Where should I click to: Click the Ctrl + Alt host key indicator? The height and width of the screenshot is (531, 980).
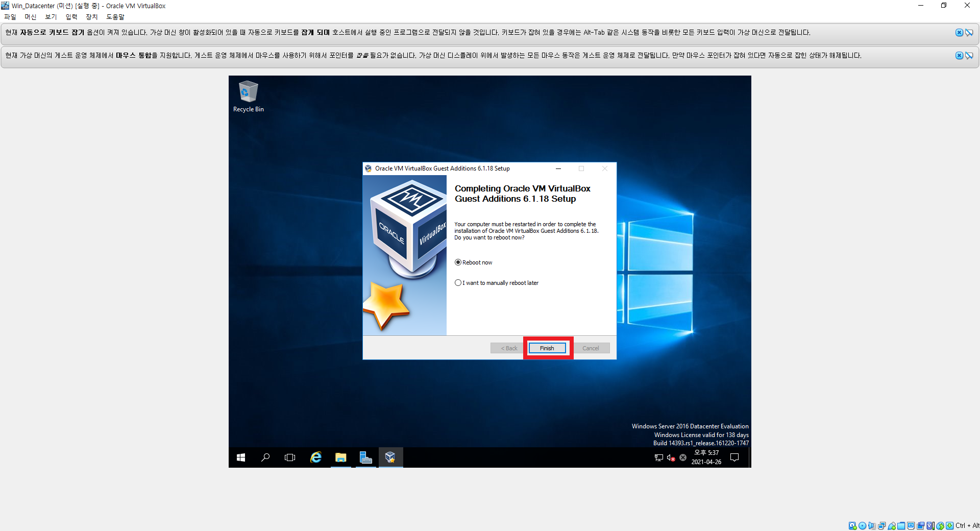[967, 526]
